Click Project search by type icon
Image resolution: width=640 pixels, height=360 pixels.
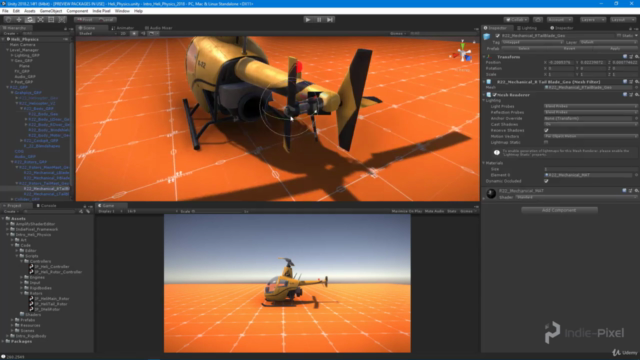pyautogui.click(x=81, y=211)
